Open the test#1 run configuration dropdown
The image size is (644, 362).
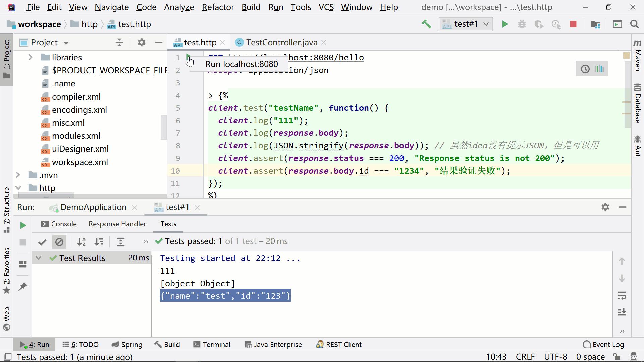466,24
